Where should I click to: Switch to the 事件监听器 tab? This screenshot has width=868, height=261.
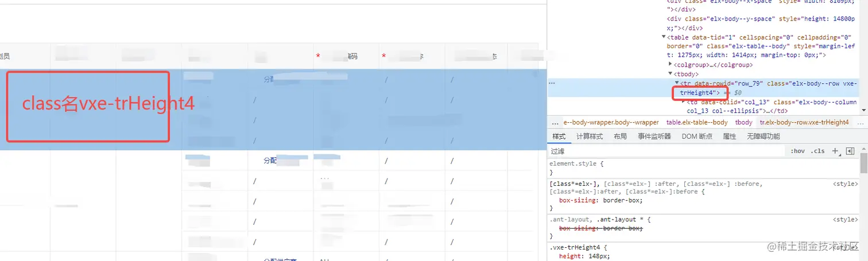pyautogui.click(x=654, y=137)
